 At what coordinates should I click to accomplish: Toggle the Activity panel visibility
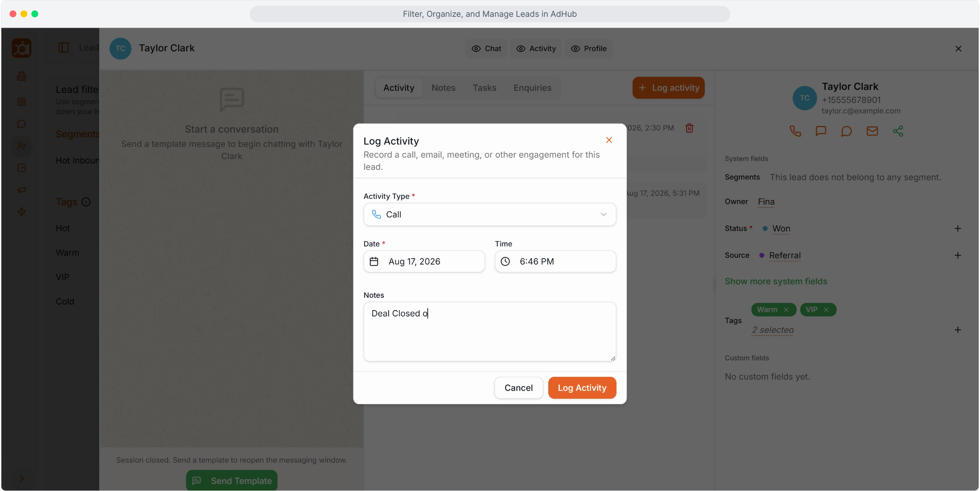[536, 49]
